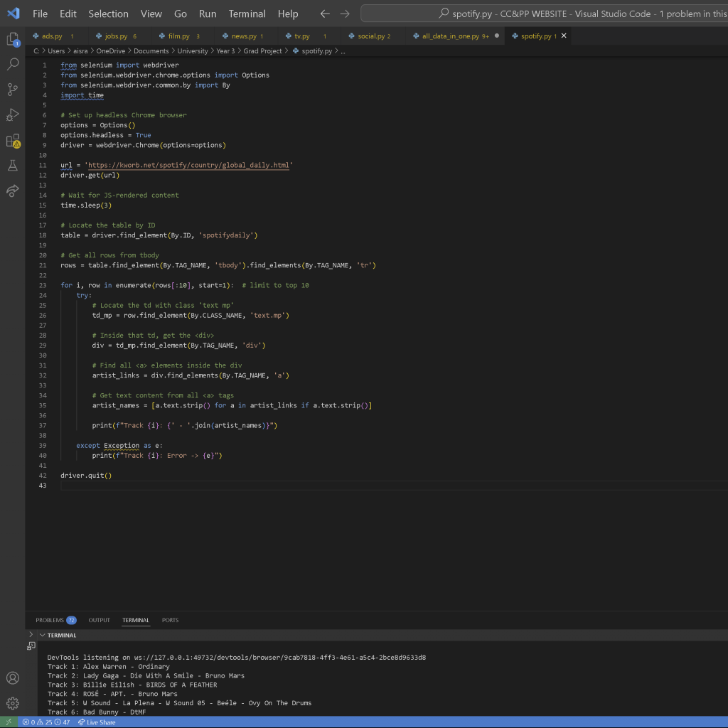
Task: Open the Year 3 breadcrumb dropdown
Action: click(225, 51)
